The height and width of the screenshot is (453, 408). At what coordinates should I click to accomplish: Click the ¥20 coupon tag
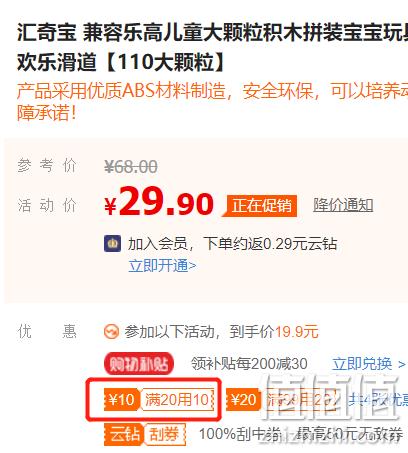(x=243, y=399)
